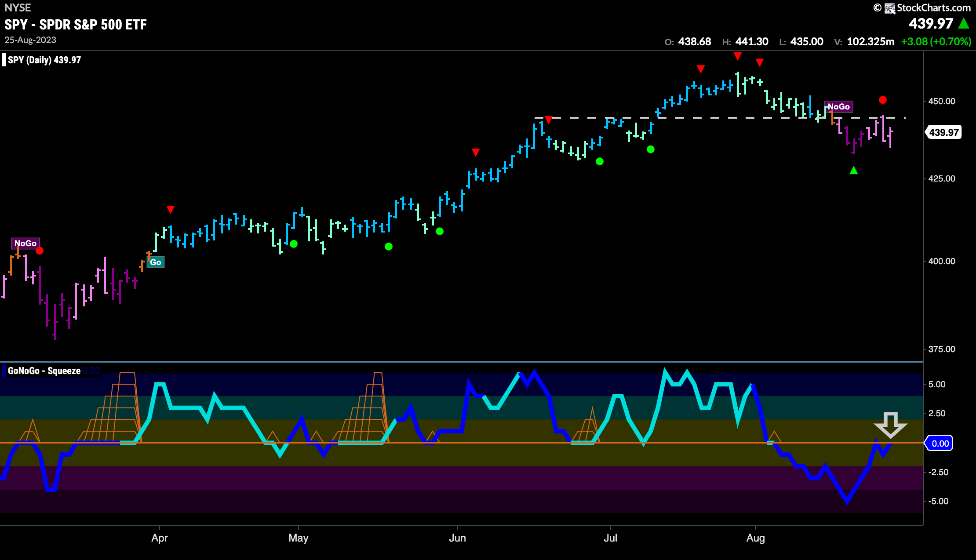
Task: Click the -2.50 oscillator axis label
Action: 938,472
